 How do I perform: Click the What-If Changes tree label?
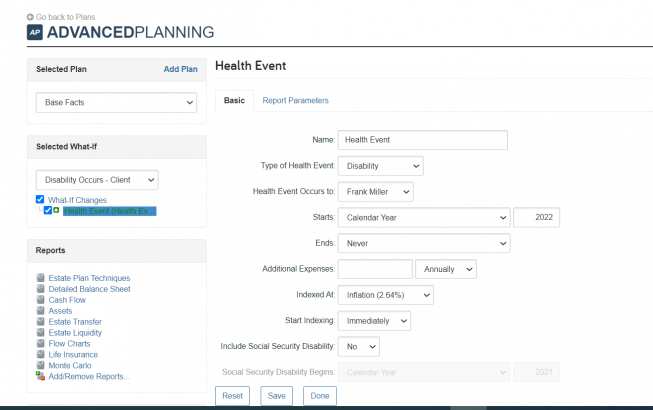77,200
